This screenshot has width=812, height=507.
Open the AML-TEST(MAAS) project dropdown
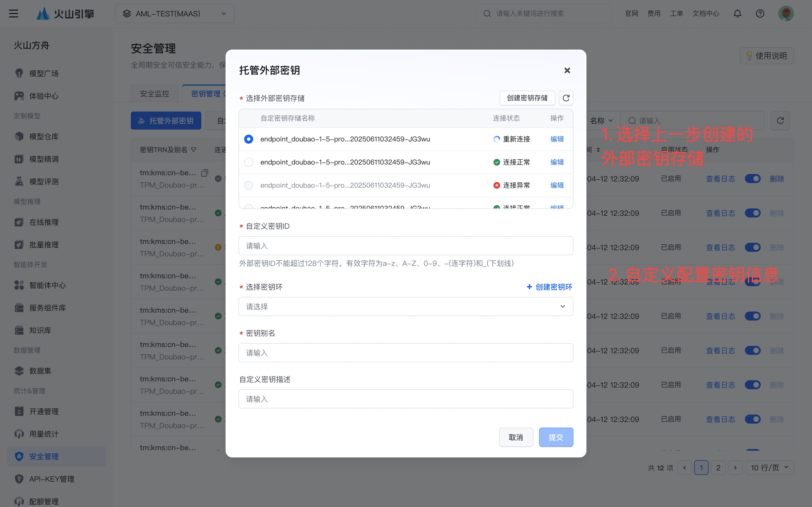click(175, 14)
